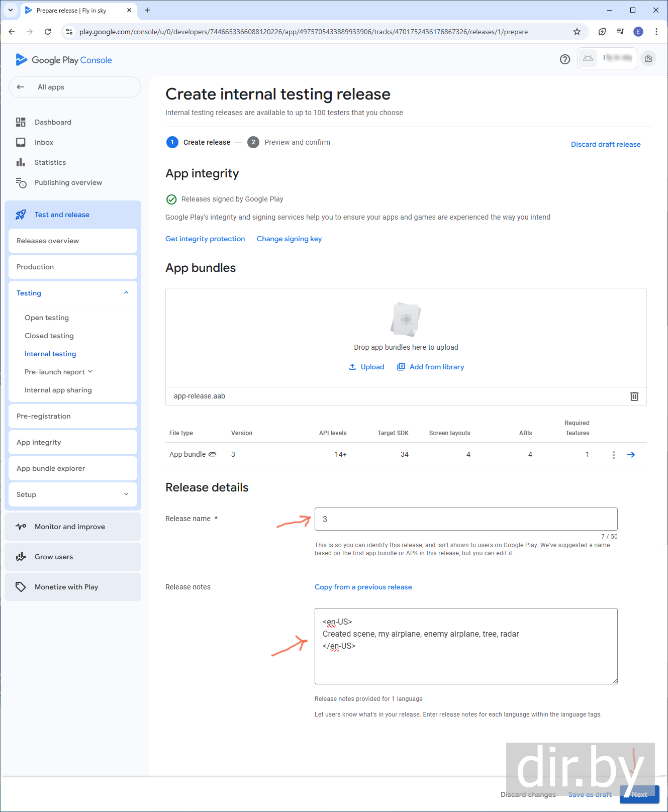
Task: Click the Upload app bundle button
Action: [x=367, y=367]
